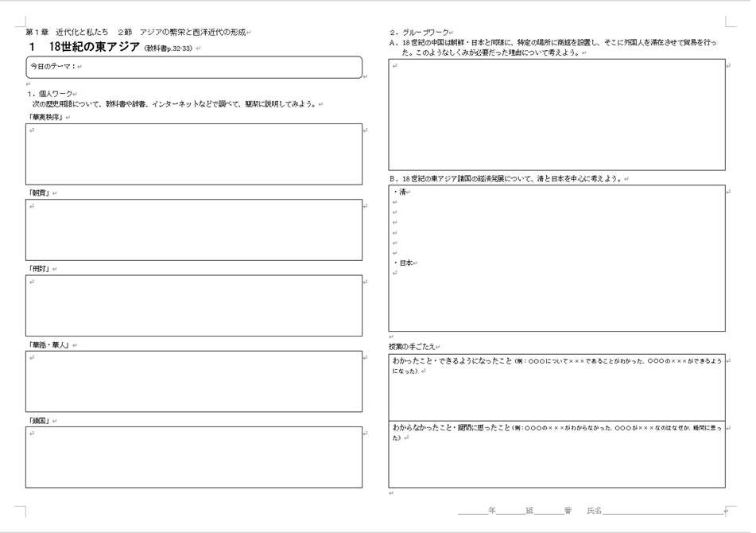Click the 教科書p.32-33 reference text
Image resolution: width=756 pixels, height=533 pixels.
pyautogui.click(x=169, y=49)
